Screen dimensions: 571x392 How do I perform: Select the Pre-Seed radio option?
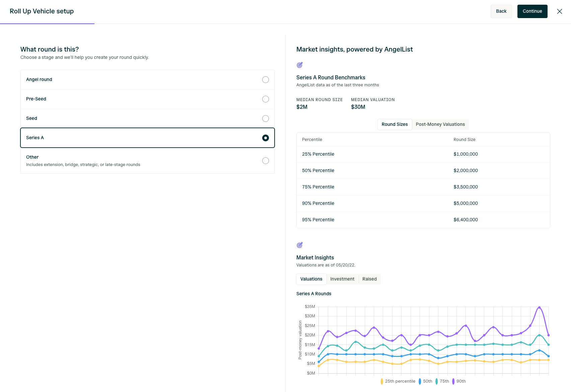click(266, 99)
